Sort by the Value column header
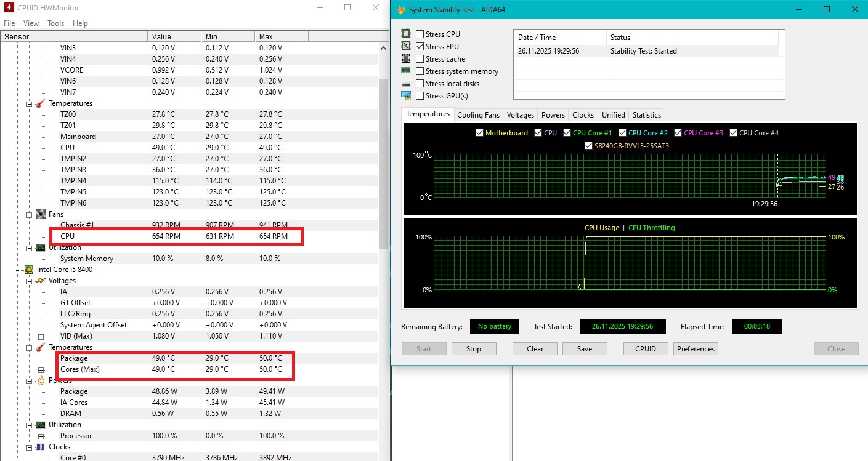Viewport: 868px width, 461px height. pyautogui.click(x=175, y=37)
